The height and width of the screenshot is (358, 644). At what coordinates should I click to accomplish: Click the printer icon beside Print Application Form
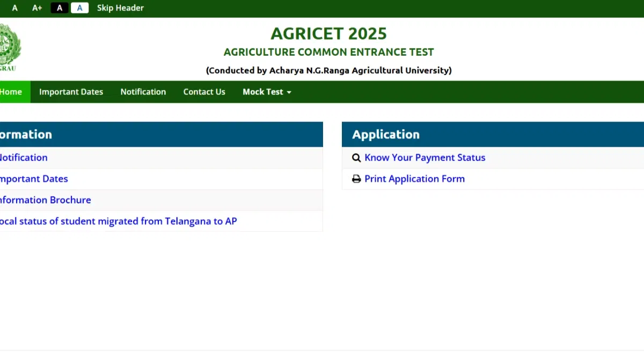pos(356,179)
